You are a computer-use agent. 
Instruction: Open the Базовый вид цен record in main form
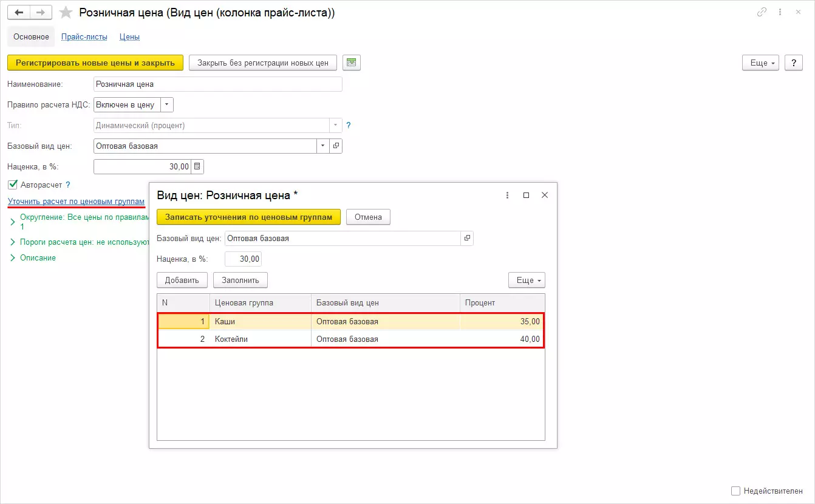tap(336, 146)
